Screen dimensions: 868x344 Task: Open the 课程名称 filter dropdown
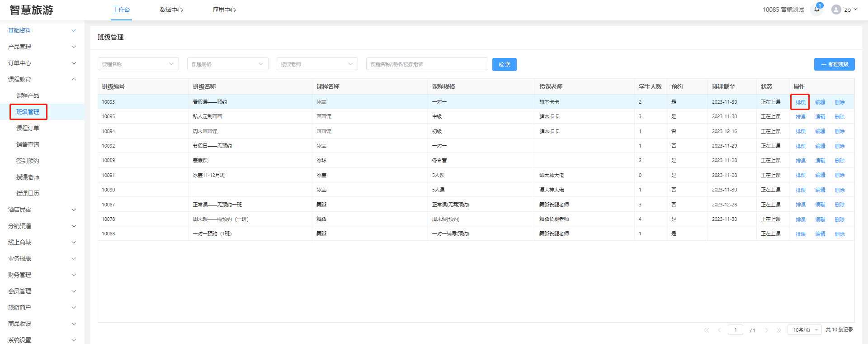pyautogui.click(x=138, y=64)
